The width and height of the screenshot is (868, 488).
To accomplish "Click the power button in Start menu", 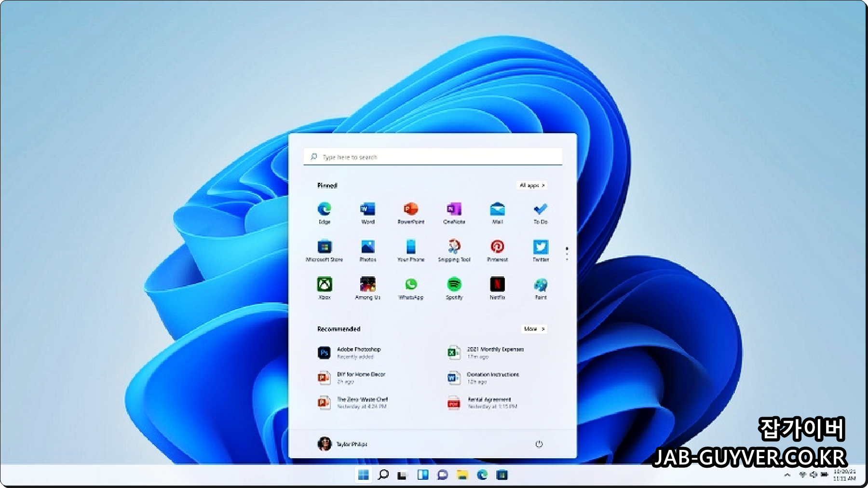I will coord(539,444).
